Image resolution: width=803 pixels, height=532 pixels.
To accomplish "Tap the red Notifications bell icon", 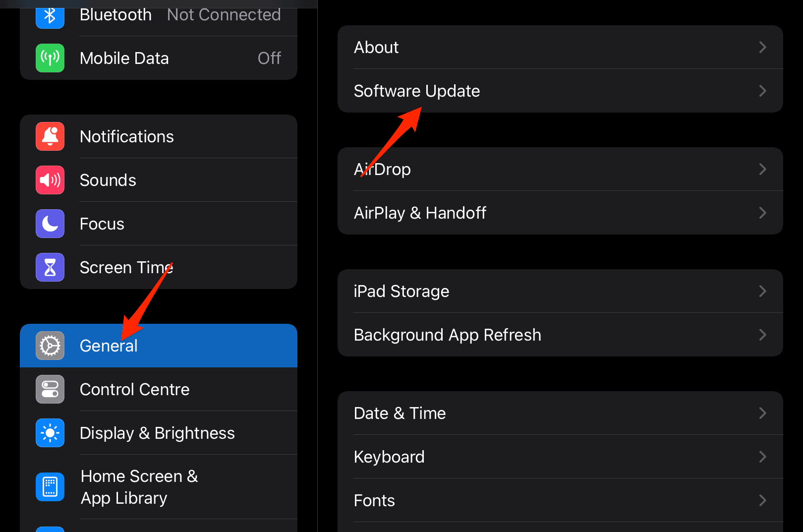I will 50,136.
